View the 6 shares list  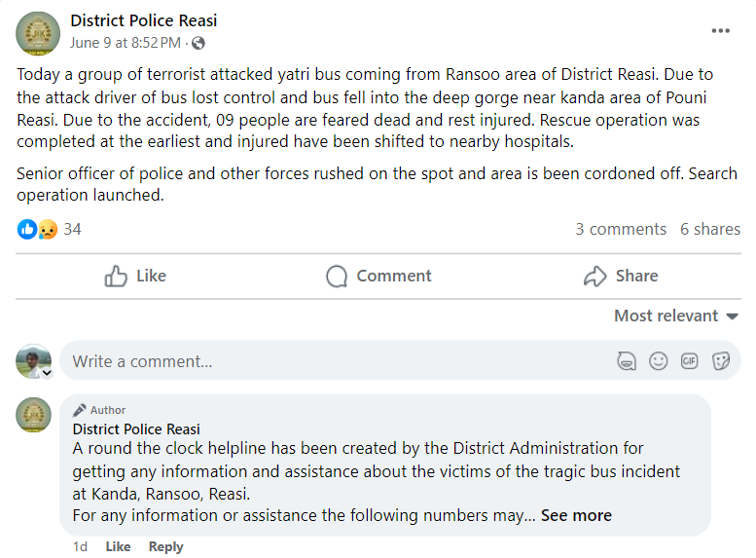pos(710,230)
